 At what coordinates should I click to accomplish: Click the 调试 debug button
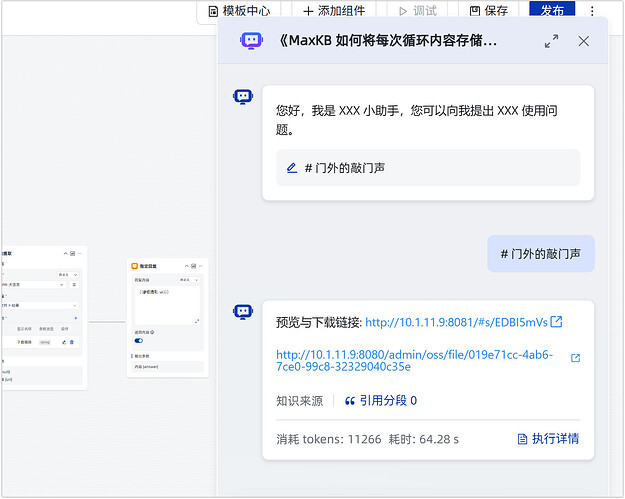pyautogui.click(x=418, y=11)
